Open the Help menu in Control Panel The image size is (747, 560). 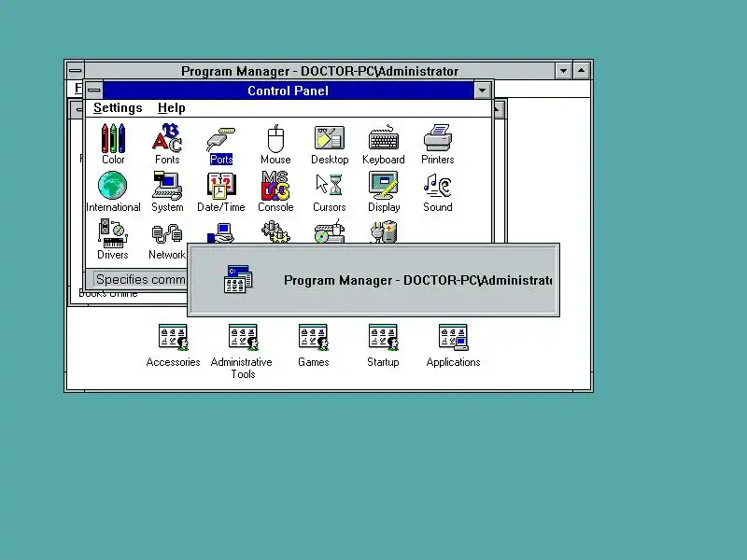(x=172, y=108)
